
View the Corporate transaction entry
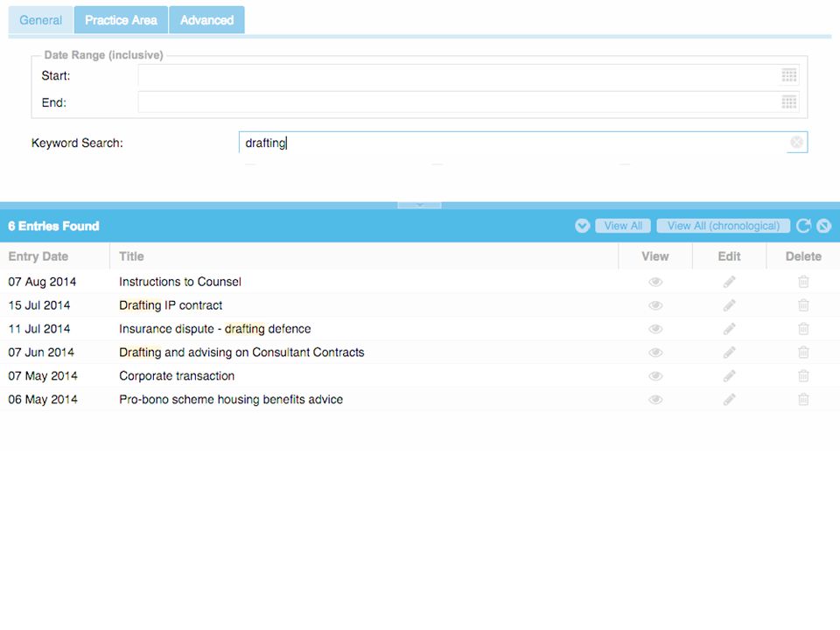[x=655, y=376]
